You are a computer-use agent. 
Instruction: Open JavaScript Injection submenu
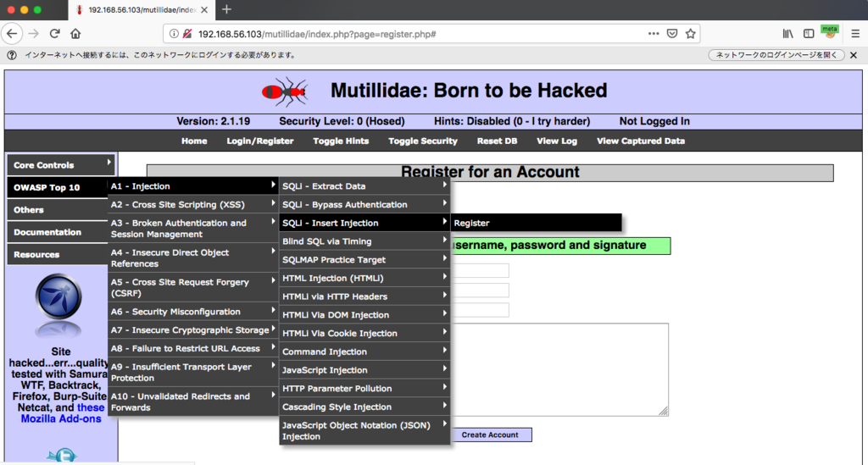tap(364, 370)
